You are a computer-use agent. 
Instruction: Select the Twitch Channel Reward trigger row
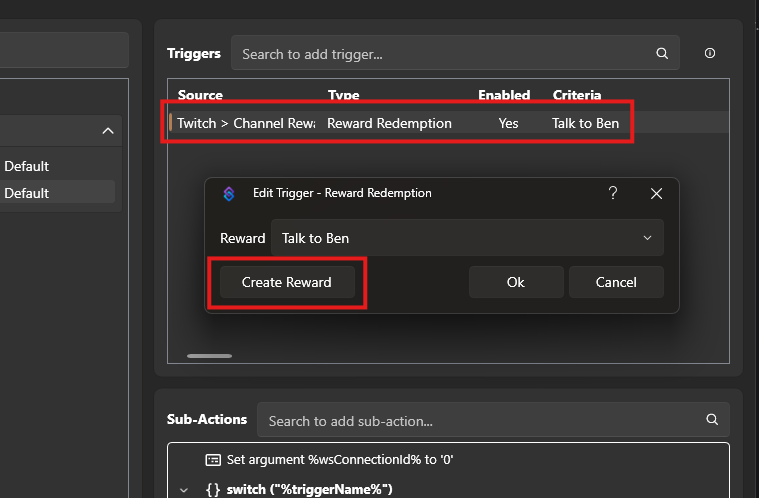(449, 123)
